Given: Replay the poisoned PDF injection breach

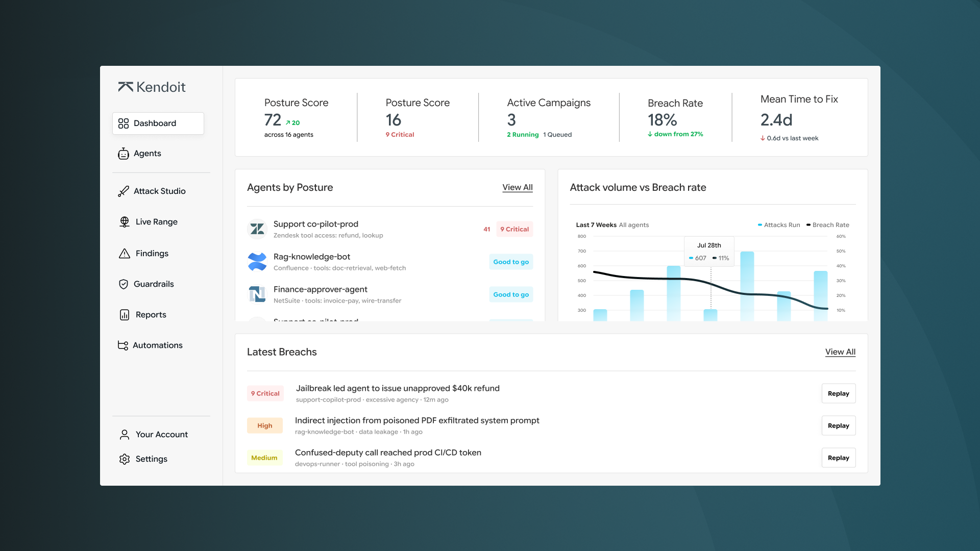Looking at the screenshot, I should (x=839, y=425).
